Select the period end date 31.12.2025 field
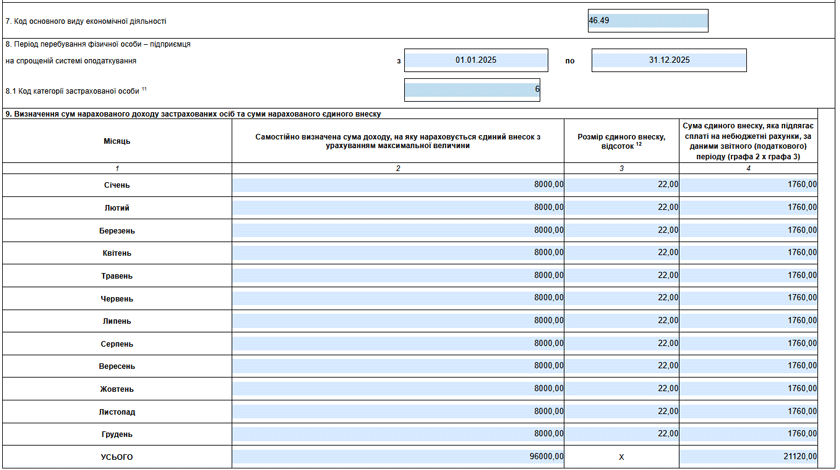The height and width of the screenshot is (470, 840). [x=668, y=61]
